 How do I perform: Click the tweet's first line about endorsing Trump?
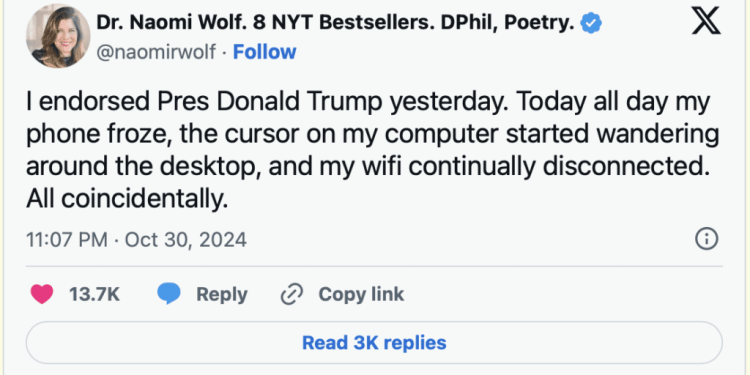pyautogui.click(x=367, y=103)
